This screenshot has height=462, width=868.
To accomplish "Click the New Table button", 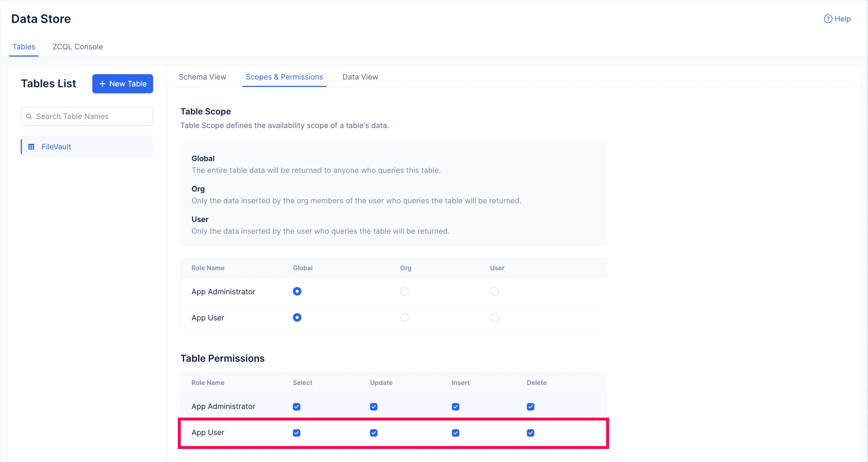I will 123,83.
